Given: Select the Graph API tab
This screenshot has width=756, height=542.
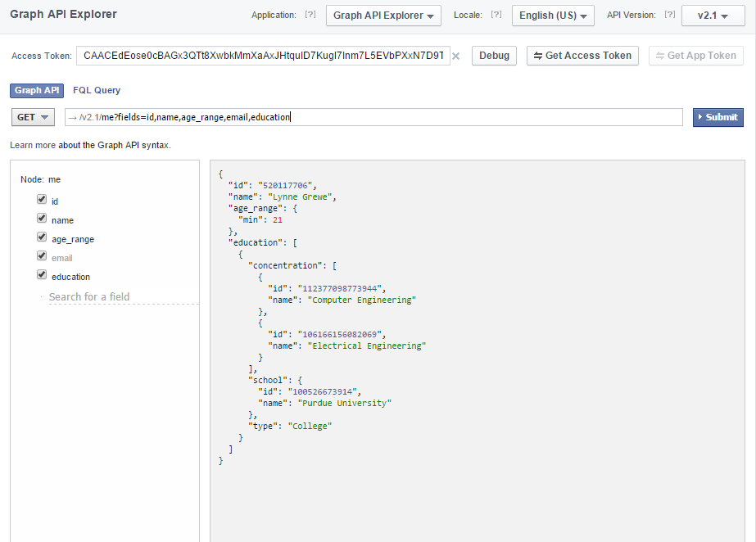Looking at the screenshot, I should click(x=37, y=90).
